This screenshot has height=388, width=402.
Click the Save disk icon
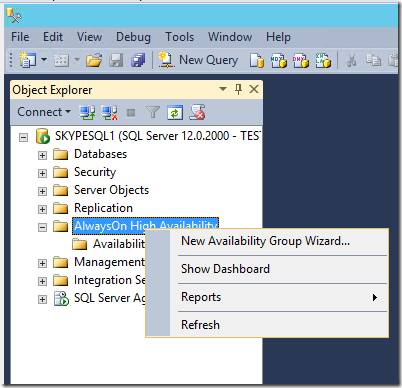pos(116,60)
